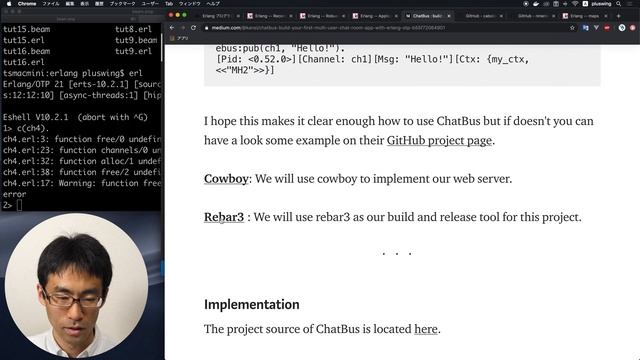This screenshot has height=360, width=640.
Task: Click the Wi-Fi status icon
Action: click(x=575, y=4)
